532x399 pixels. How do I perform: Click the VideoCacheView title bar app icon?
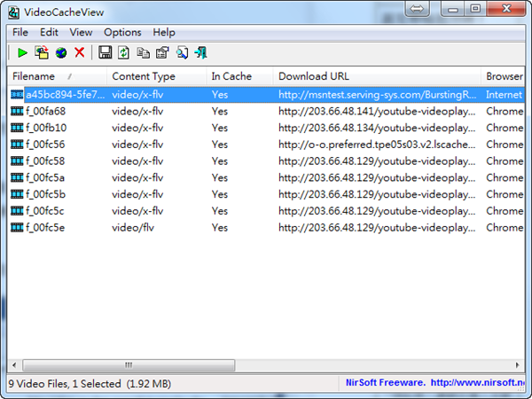(13, 12)
